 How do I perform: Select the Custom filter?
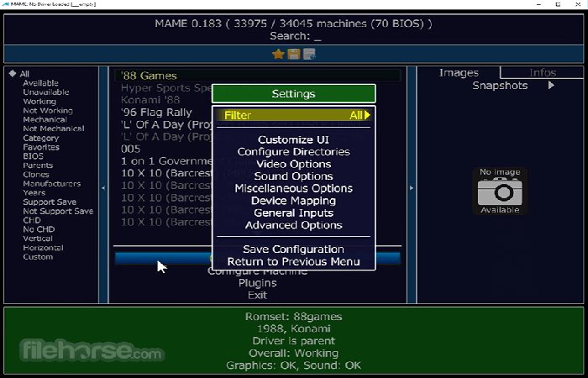coord(38,257)
